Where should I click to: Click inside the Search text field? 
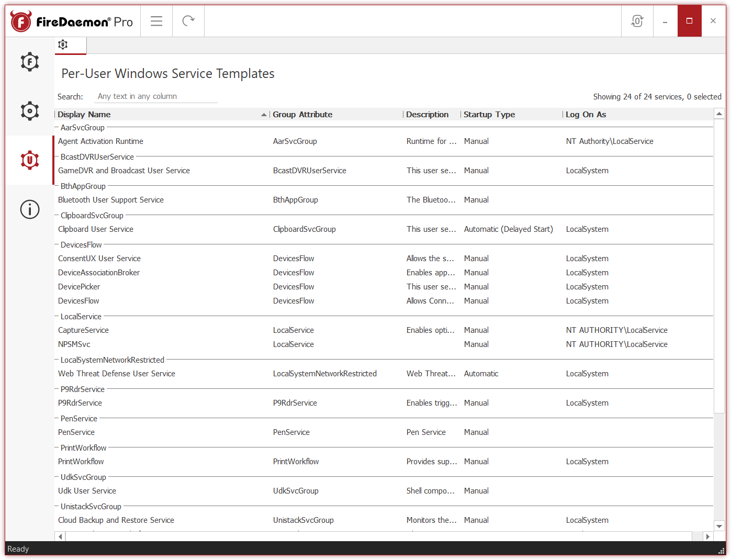pos(155,96)
